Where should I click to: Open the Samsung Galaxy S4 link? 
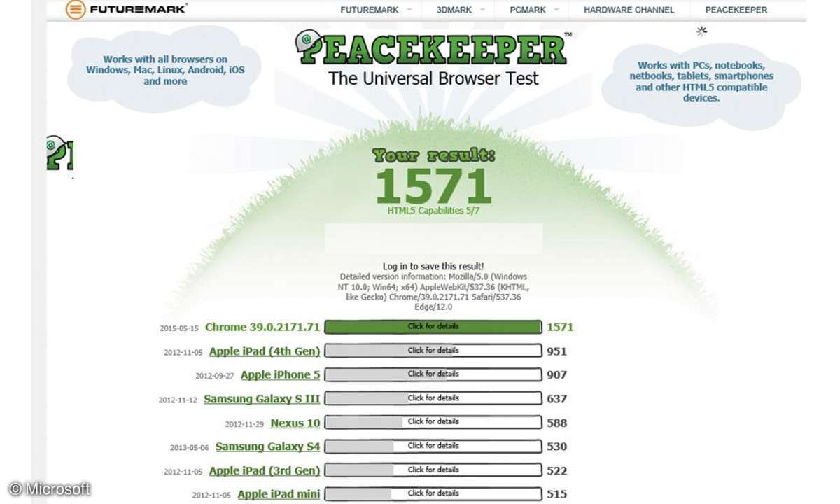pos(267,447)
